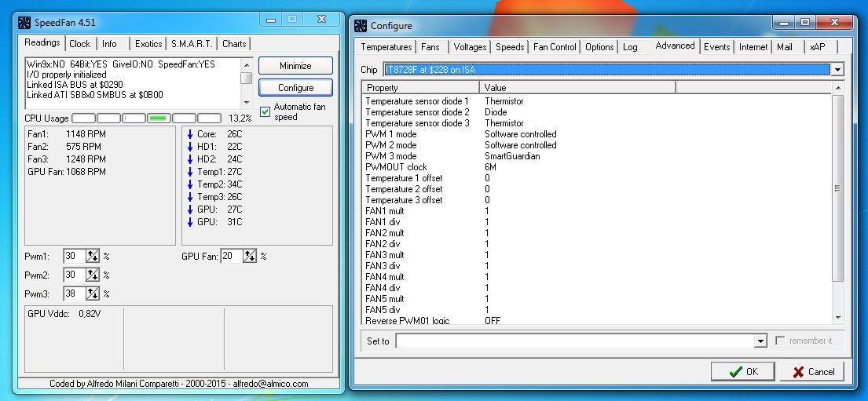Open the Temperatures tab in Configure
Viewport: 868px width, 401px height.
[x=386, y=47]
